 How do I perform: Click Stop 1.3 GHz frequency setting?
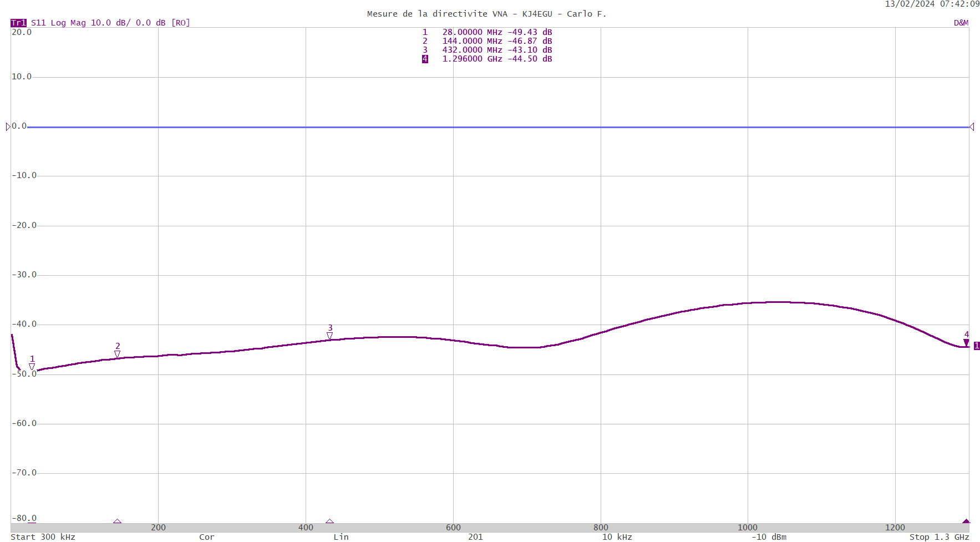(939, 536)
